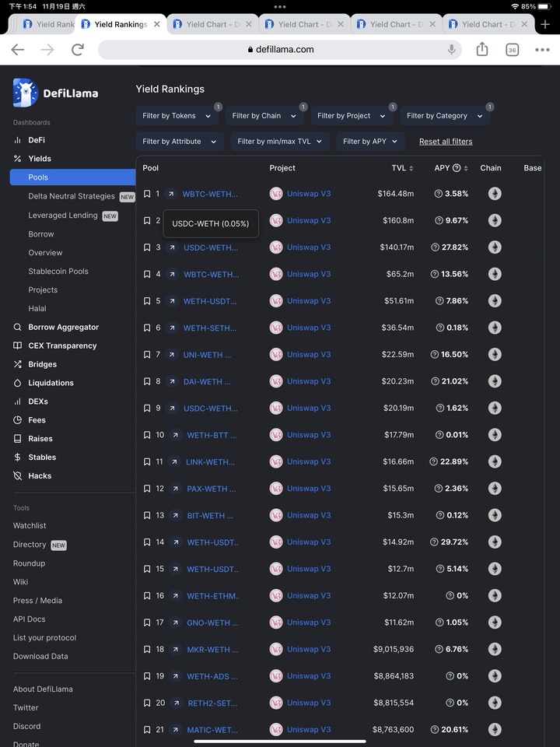The height and width of the screenshot is (747, 560).
Task: Open Stablecoin Pools in sidebar
Action: click(x=58, y=272)
